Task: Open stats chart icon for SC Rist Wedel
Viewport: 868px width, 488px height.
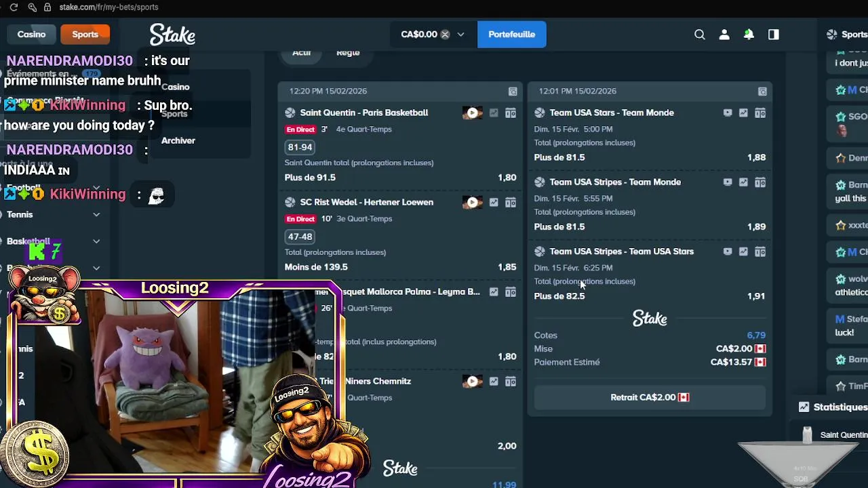Action: pos(494,203)
